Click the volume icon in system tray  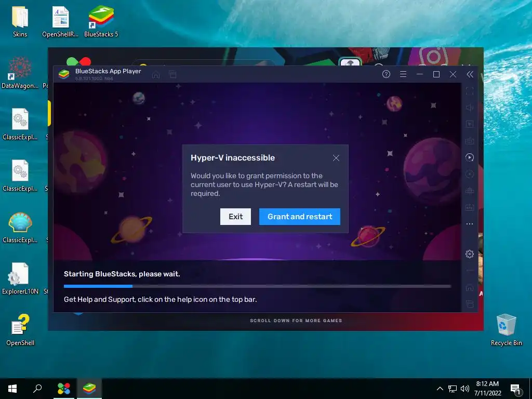coord(465,389)
